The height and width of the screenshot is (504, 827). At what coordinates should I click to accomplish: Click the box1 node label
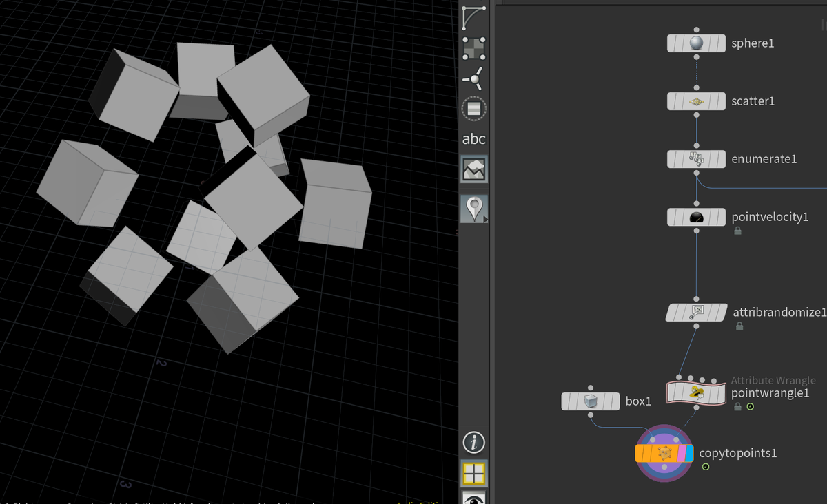pyautogui.click(x=638, y=401)
